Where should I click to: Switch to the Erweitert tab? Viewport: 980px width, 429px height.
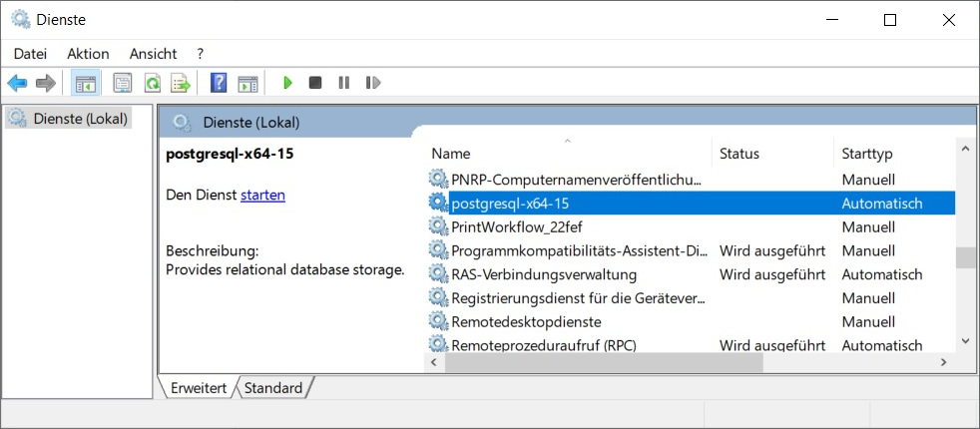click(199, 388)
